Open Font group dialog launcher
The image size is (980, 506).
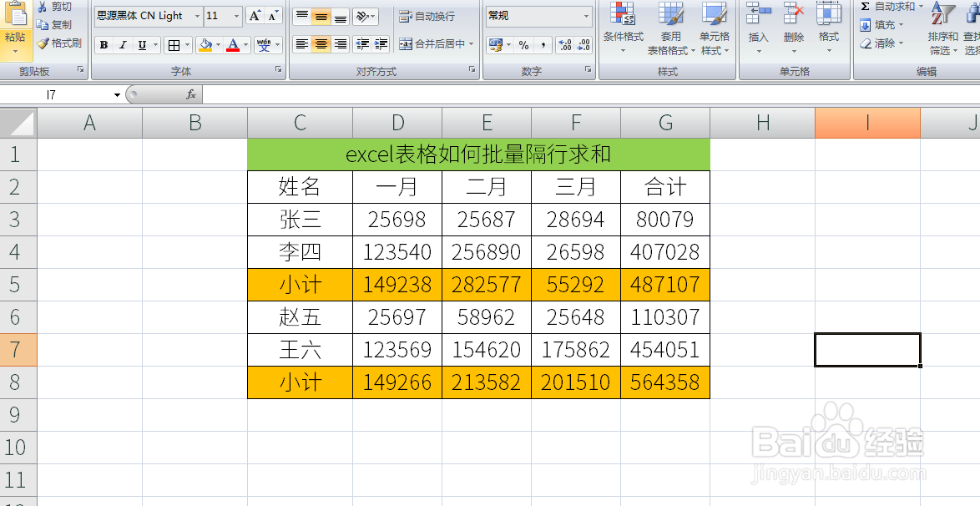tap(278, 70)
